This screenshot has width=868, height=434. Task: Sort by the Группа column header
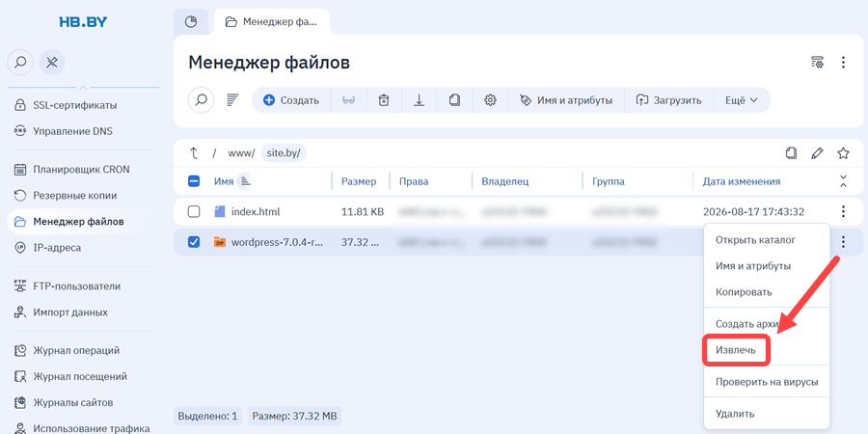coord(609,181)
